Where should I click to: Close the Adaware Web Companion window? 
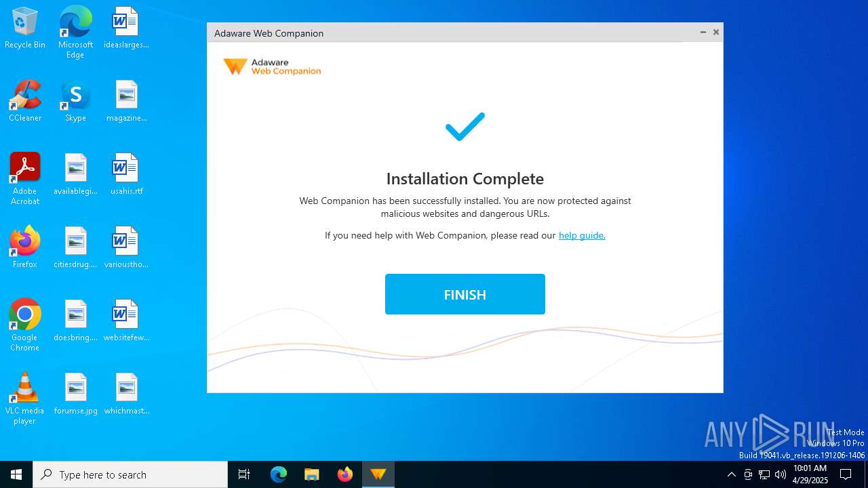click(x=716, y=32)
